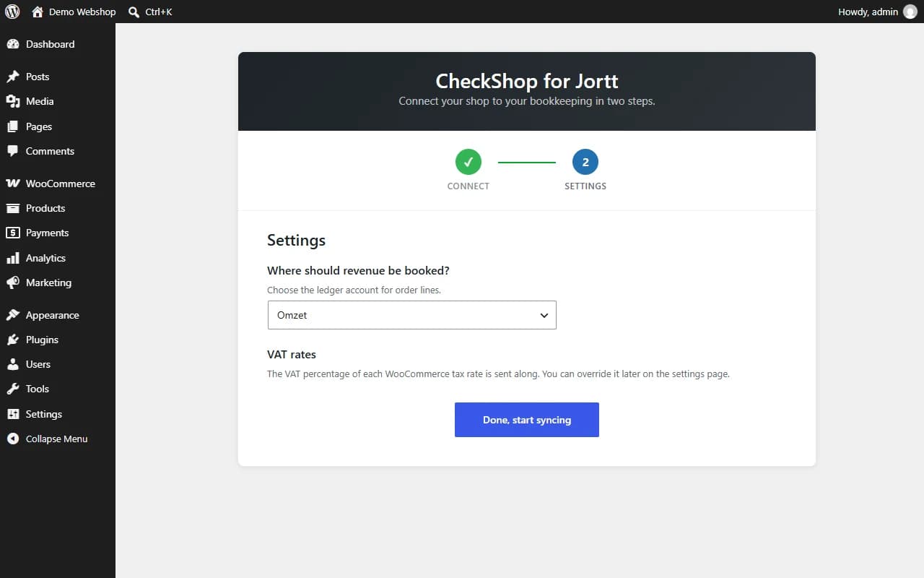Select the Settings sidebar menu item
This screenshot has height=578, width=924.
click(x=58, y=414)
